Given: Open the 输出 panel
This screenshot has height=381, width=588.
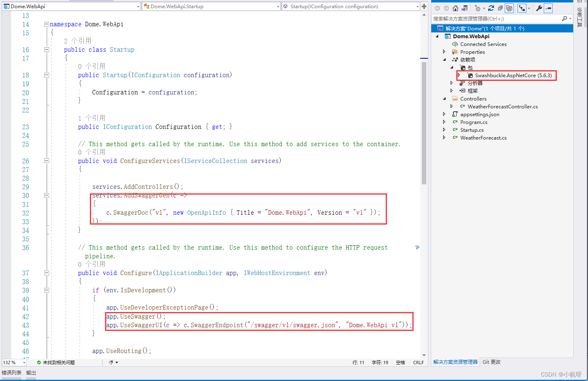Looking at the screenshot, I should pyautogui.click(x=31, y=372).
